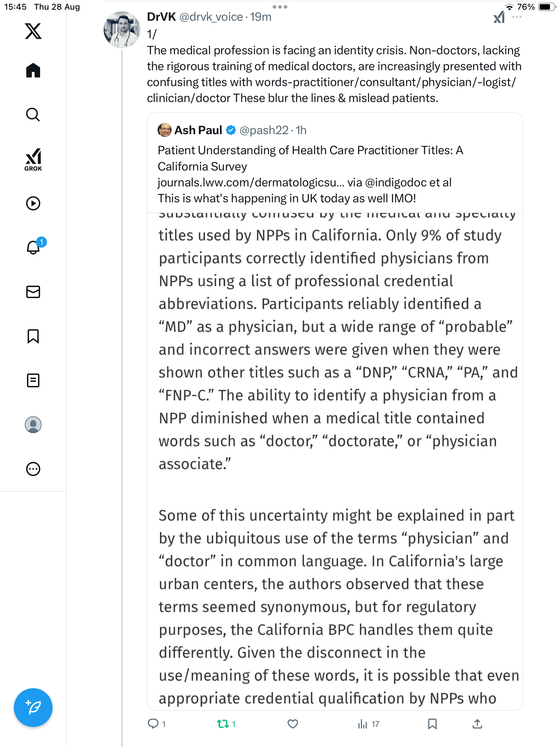Expand the sidebar More options circle
The width and height of the screenshot is (560, 747).
pyautogui.click(x=33, y=469)
